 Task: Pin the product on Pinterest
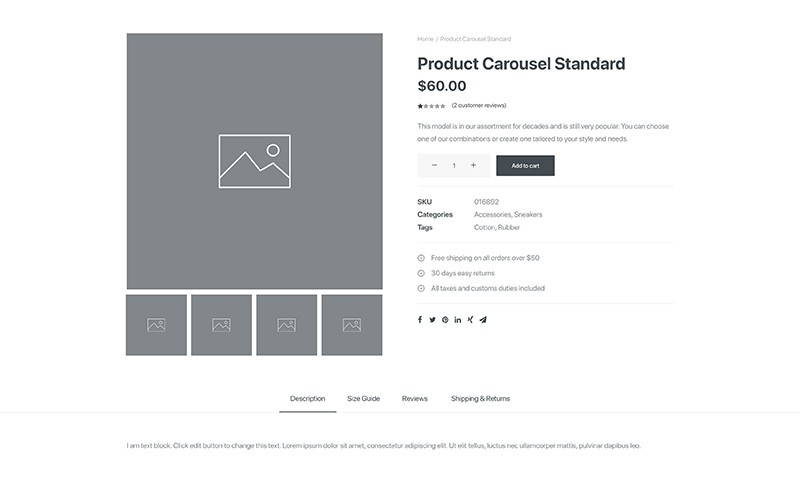(445, 320)
